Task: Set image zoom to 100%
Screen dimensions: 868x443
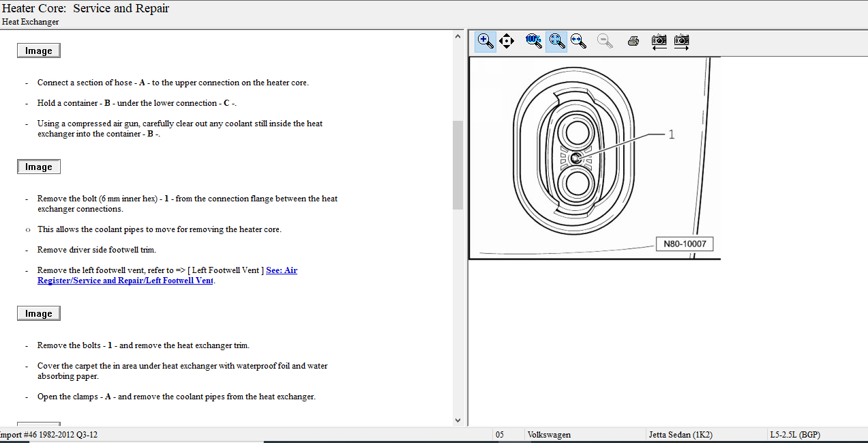Action: [x=533, y=41]
